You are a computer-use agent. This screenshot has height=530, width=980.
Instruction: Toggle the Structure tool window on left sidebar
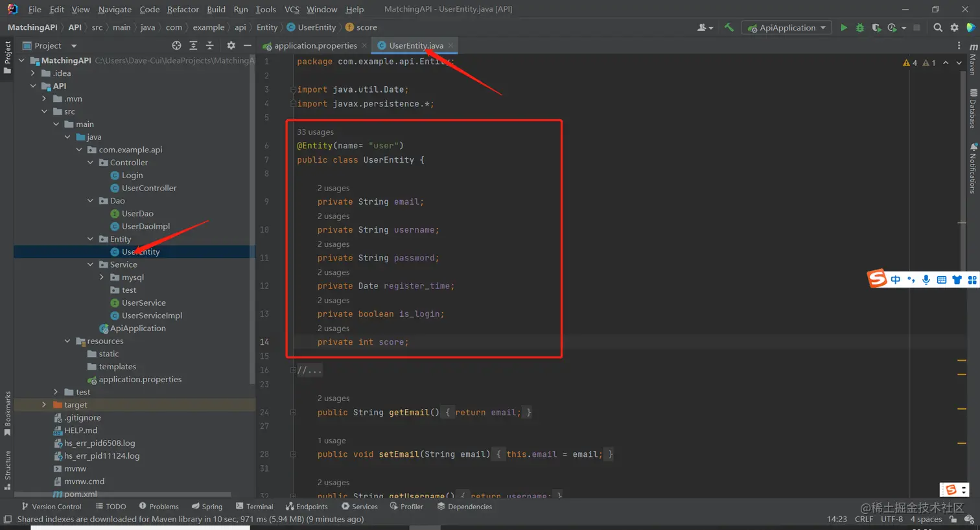(x=8, y=469)
